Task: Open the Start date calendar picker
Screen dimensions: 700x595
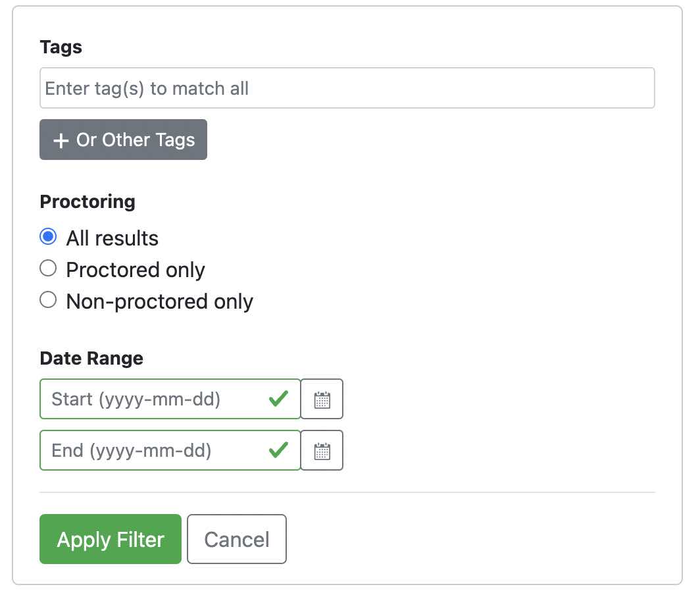Action: coord(322,399)
